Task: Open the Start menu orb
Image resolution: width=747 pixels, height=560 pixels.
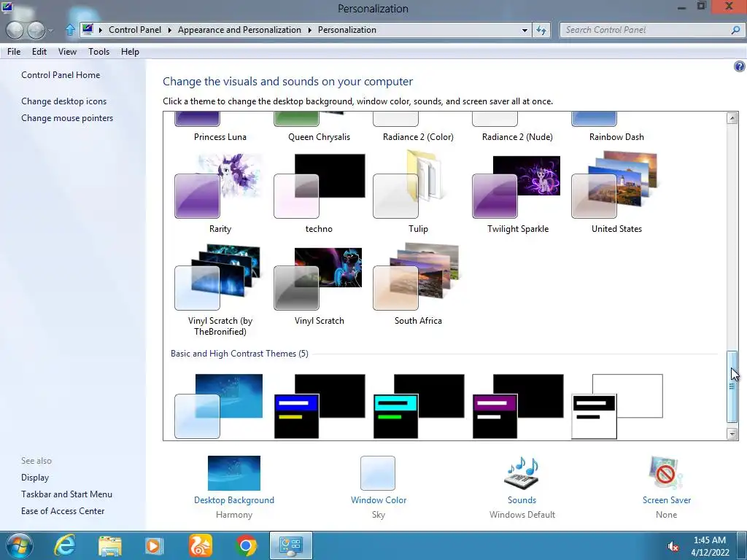Action: pyautogui.click(x=18, y=545)
